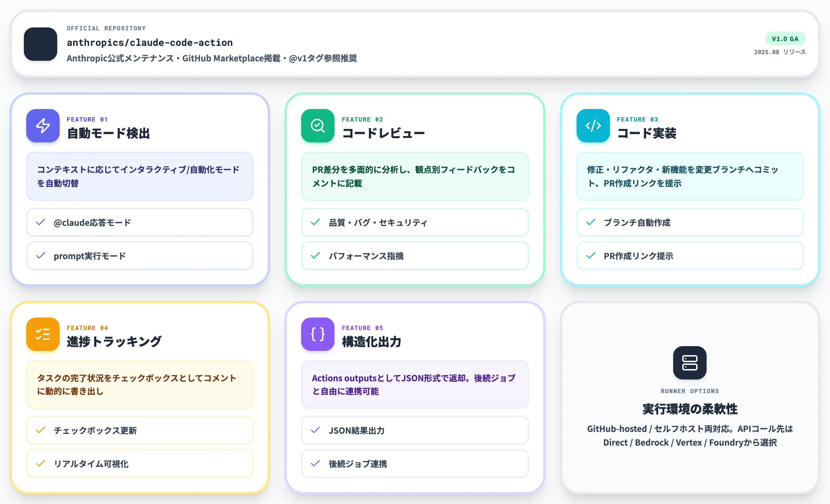Select the リアルタイム可視化 row
Screen dimensions: 830x504
click(x=140, y=463)
